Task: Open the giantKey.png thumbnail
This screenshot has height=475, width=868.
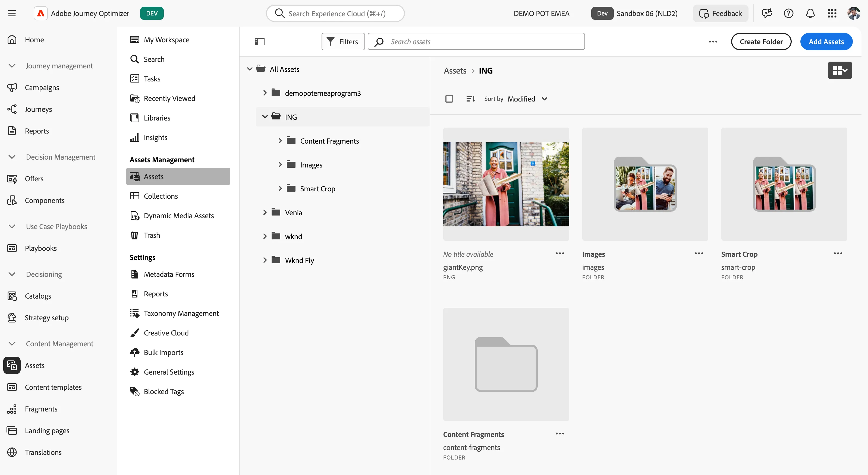Action: click(506, 184)
